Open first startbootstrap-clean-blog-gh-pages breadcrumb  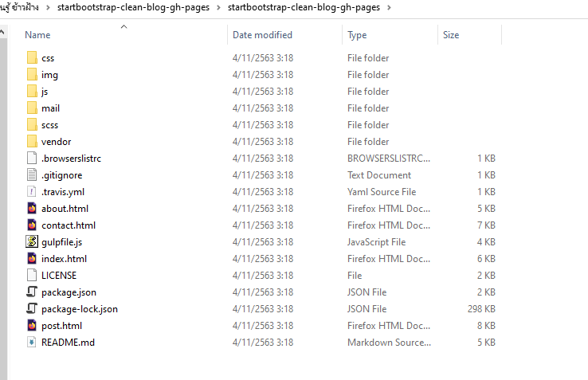[134, 7]
